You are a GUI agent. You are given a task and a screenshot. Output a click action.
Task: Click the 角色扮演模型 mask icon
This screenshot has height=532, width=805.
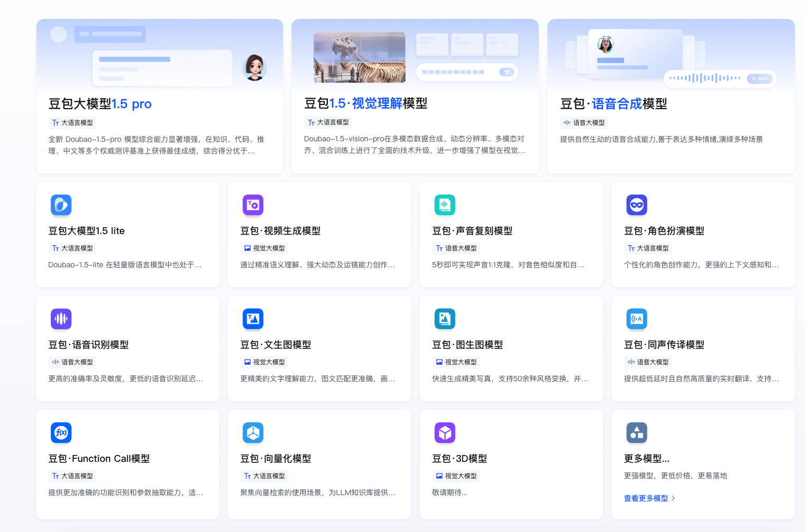(x=637, y=205)
